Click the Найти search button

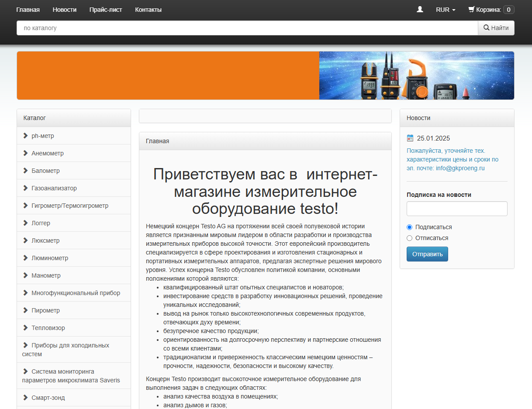tap(496, 28)
